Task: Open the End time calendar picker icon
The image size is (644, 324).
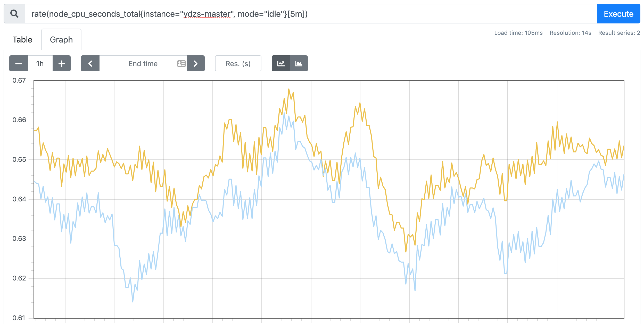Action: tap(181, 64)
